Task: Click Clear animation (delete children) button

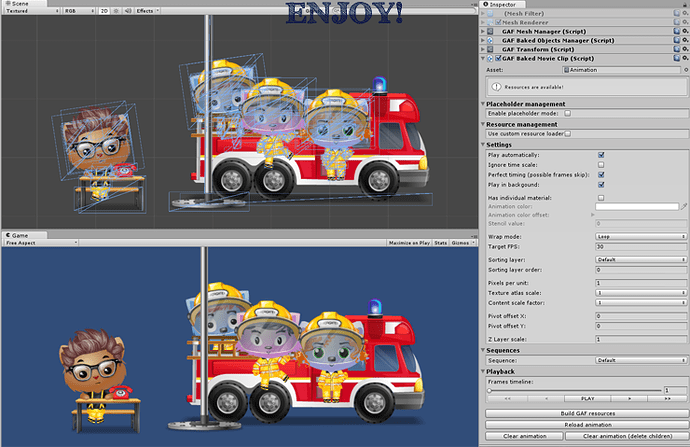Action: [x=627, y=436]
